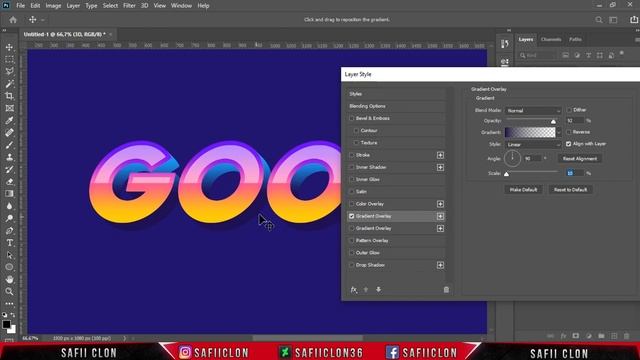Select the Brush tool
Viewport: 640px width, 360px height.
9,145
